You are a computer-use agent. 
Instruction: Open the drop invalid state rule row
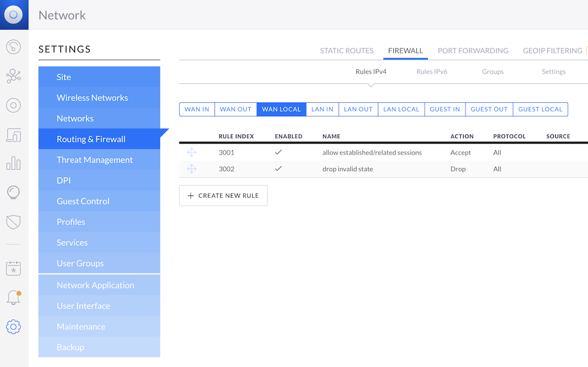pos(348,169)
